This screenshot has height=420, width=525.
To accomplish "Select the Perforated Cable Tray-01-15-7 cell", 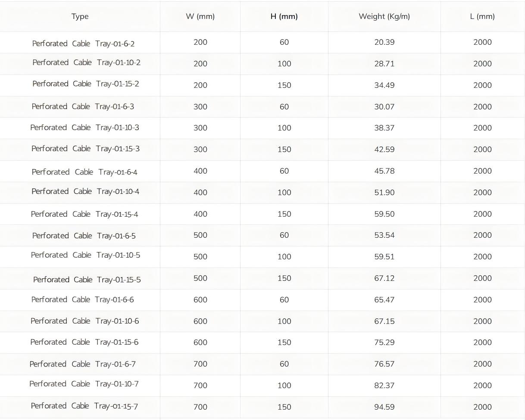I will [84, 406].
